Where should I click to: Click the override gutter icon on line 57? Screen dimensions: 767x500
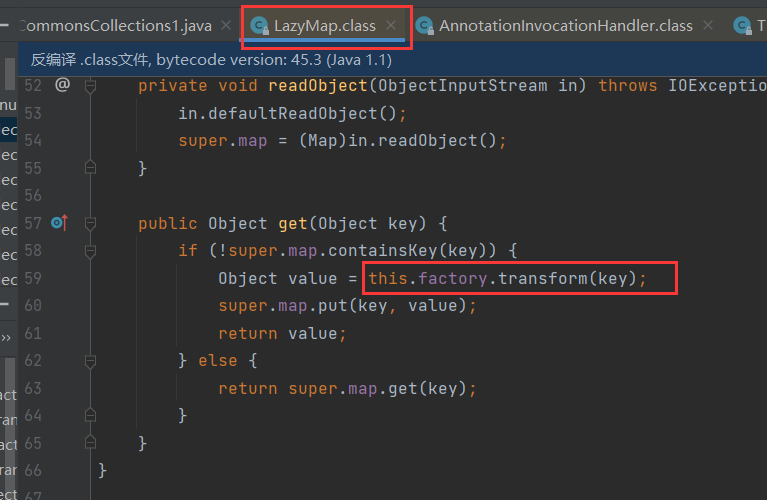tap(59, 223)
